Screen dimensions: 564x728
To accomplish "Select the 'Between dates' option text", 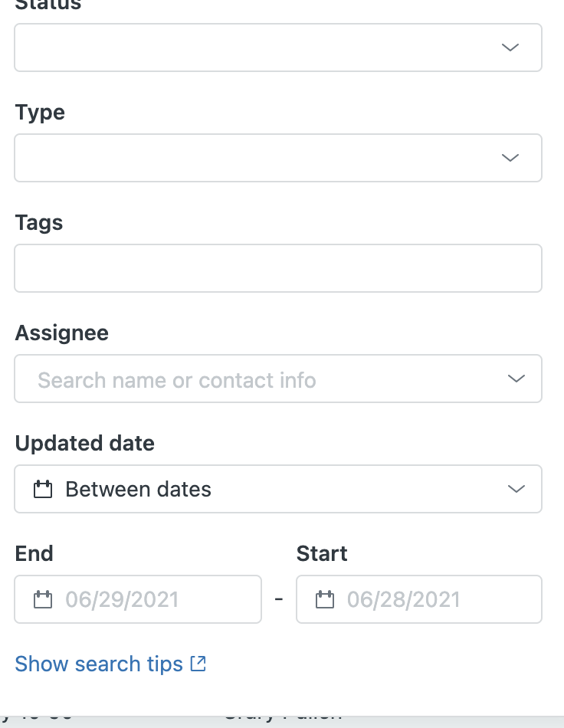I will [138, 489].
